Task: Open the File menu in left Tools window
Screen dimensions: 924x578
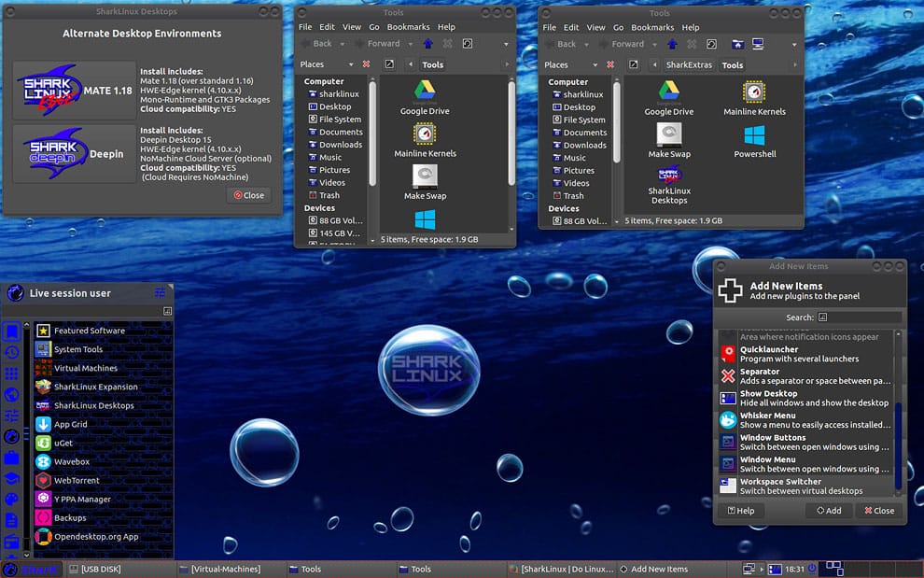Action: tap(305, 27)
